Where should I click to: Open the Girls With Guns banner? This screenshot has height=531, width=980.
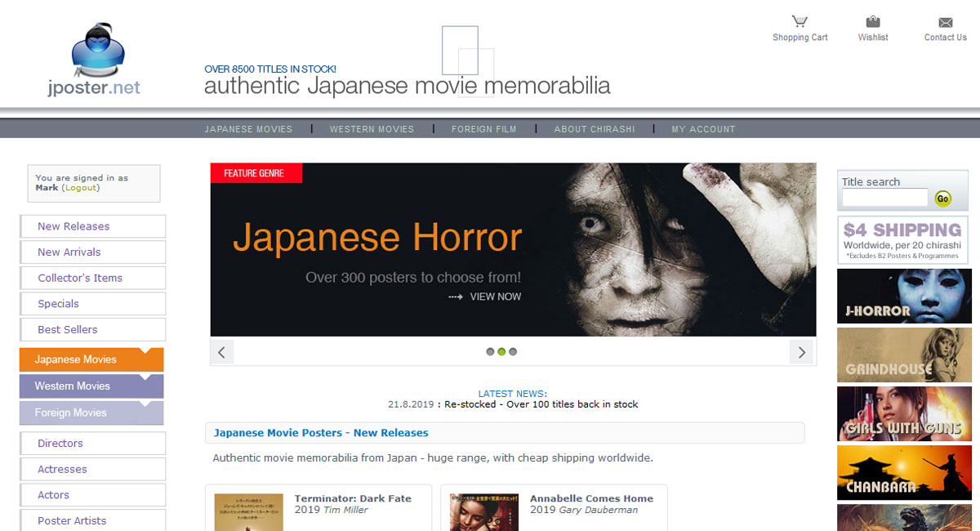[905, 414]
